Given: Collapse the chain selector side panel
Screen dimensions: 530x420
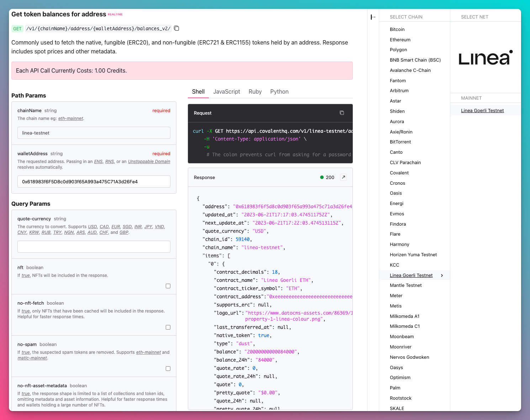Looking at the screenshot, I should click(373, 17).
